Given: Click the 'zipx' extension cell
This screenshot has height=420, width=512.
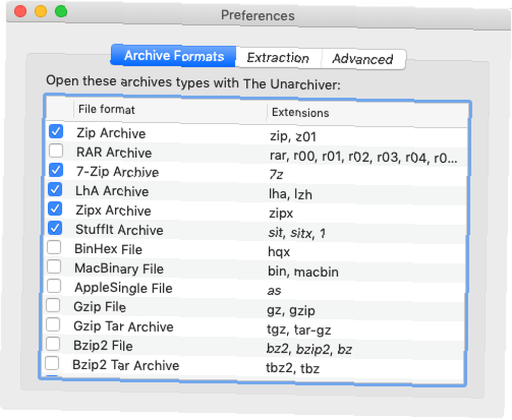Looking at the screenshot, I should tap(281, 213).
